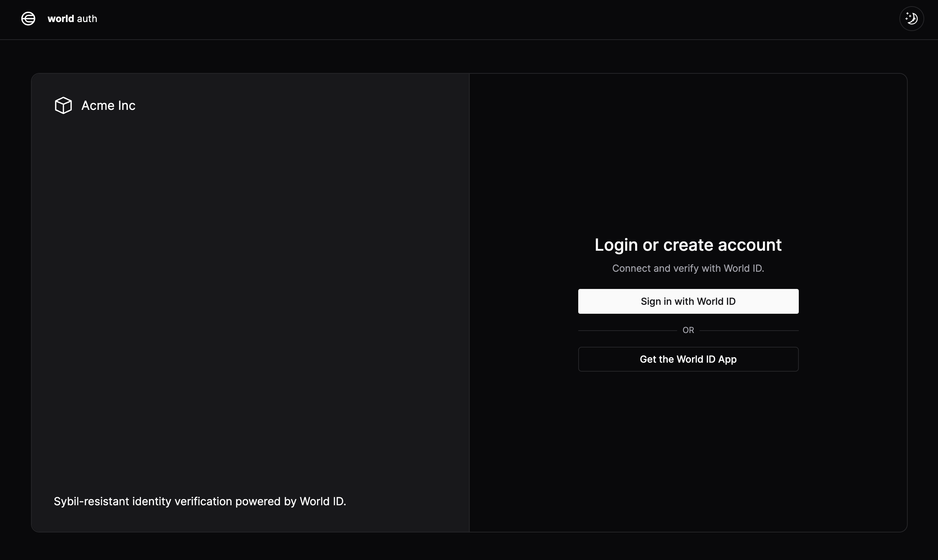Click the word auth in the header
This screenshot has width=938, height=560.
87,19
